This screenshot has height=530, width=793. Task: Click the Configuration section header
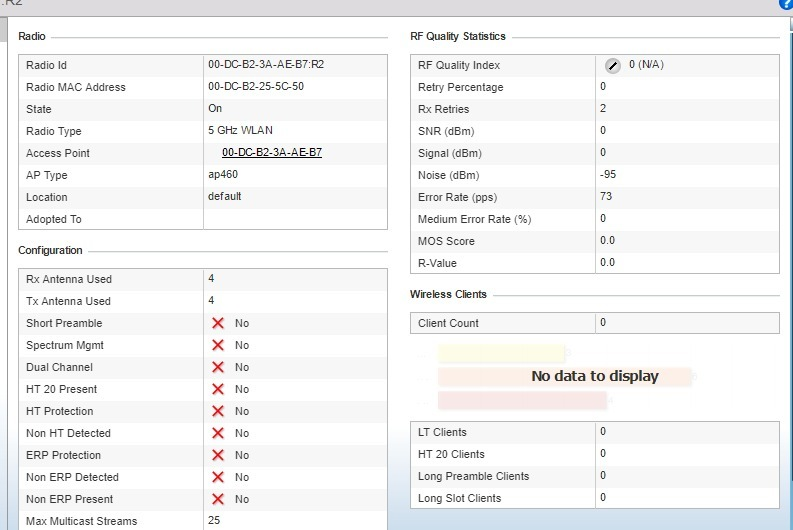[x=50, y=250]
